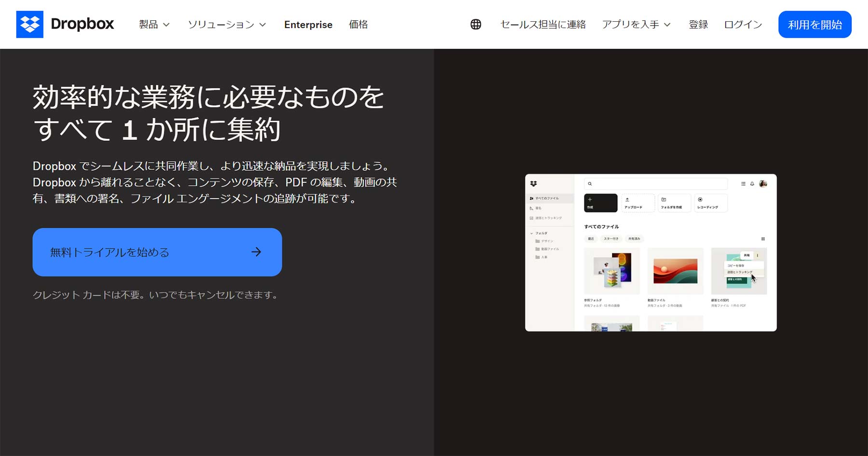
Task: Click the notification bell in demo
Action: click(752, 184)
